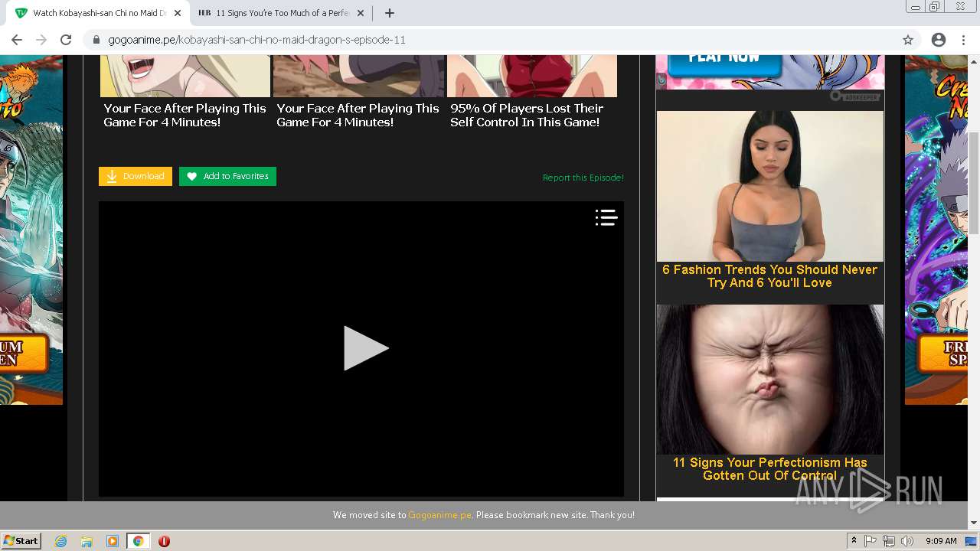Close the 11 Signs browser tab
Viewport: 980px width, 551px height.
[361, 13]
